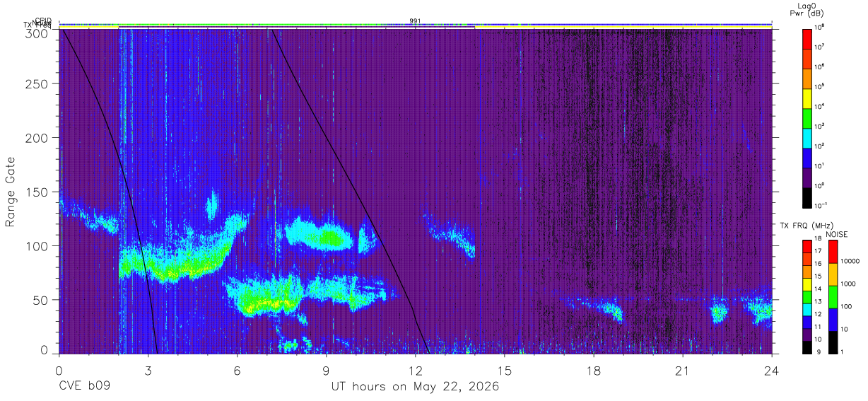Screen dimensions: 868x401
Task: Click the '15' UT hour tick label
Action: [505, 370]
